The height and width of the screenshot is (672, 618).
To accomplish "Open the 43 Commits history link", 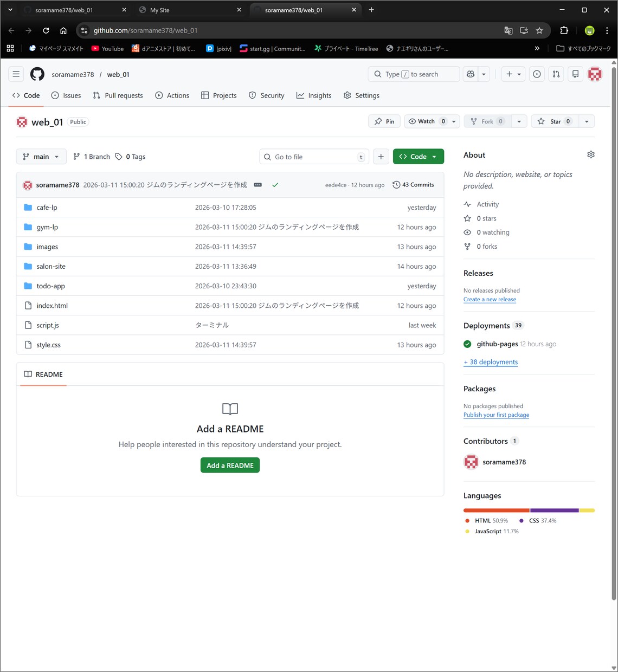I will coord(413,185).
